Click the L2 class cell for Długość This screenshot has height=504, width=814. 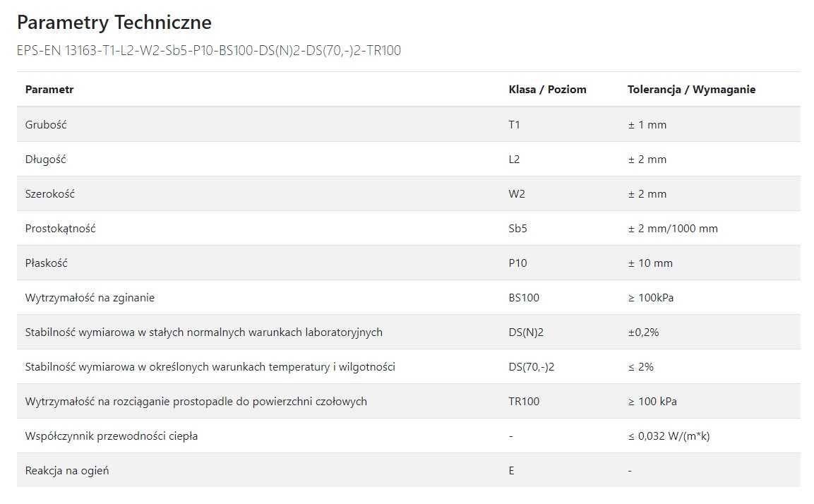pos(514,160)
